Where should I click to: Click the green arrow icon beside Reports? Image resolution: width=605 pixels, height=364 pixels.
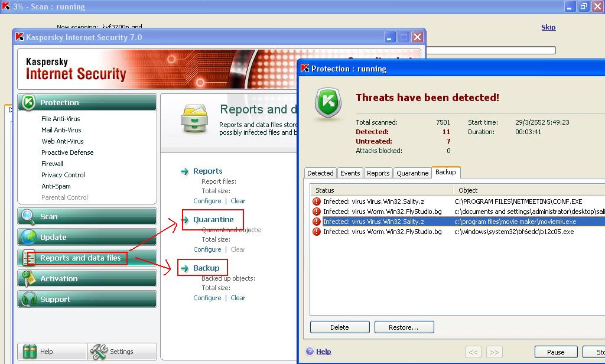185,171
